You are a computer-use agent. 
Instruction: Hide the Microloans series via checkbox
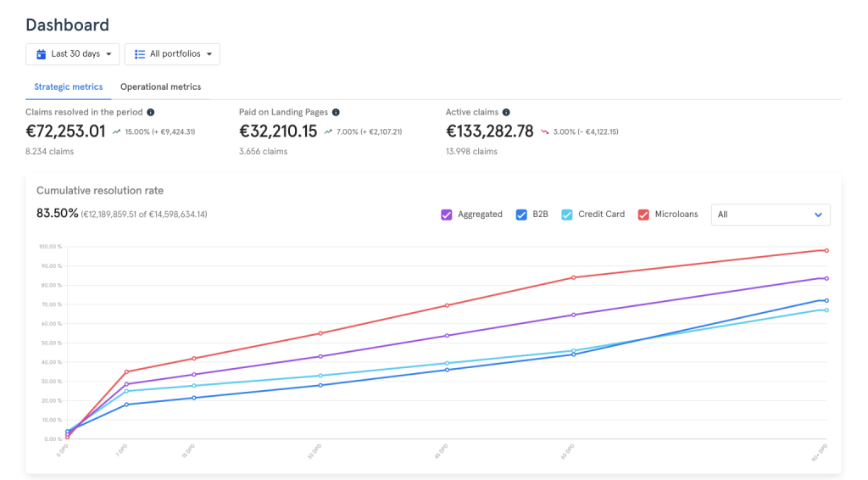pyautogui.click(x=644, y=215)
